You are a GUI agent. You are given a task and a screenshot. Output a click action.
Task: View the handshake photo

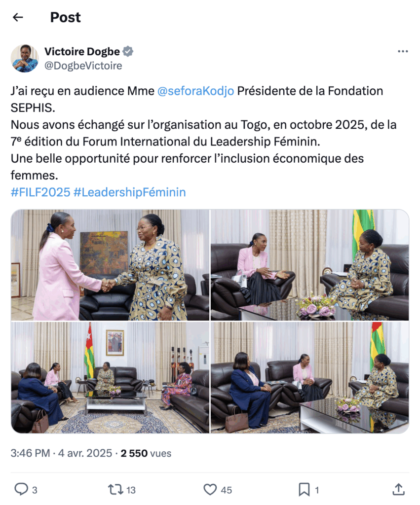coord(110,265)
